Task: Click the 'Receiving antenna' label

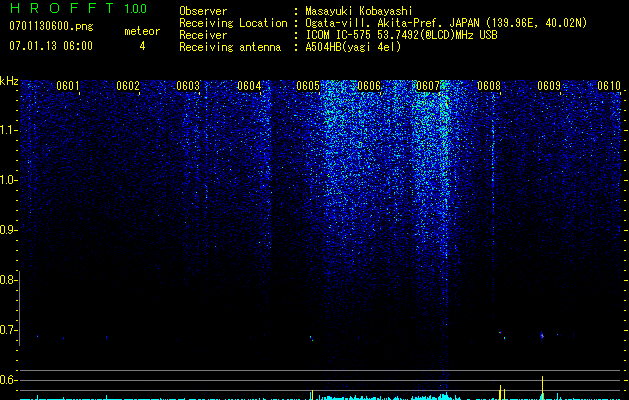Action: [230, 47]
